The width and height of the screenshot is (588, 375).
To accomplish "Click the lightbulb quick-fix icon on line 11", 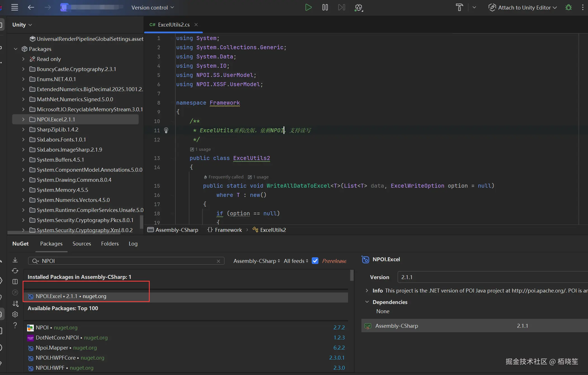I will tap(166, 130).
